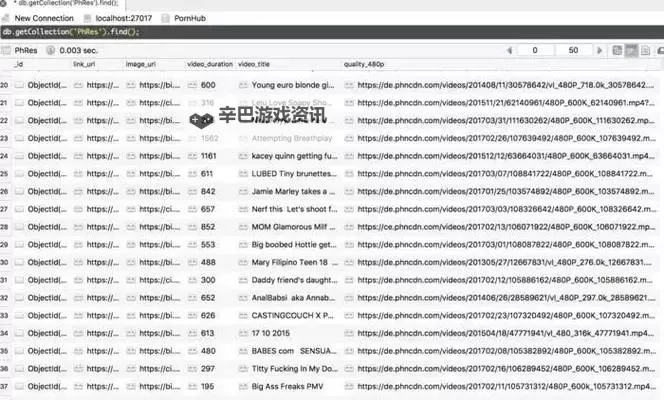Viewport: 664px width, 400px height.
Task: Click the localhost:27017 server icon
Action: click(87, 18)
